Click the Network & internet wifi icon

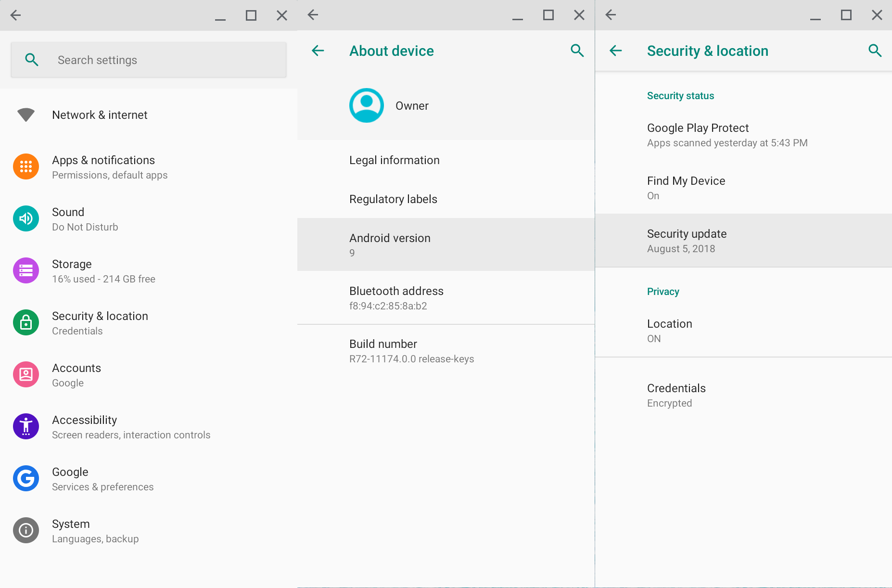(26, 115)
